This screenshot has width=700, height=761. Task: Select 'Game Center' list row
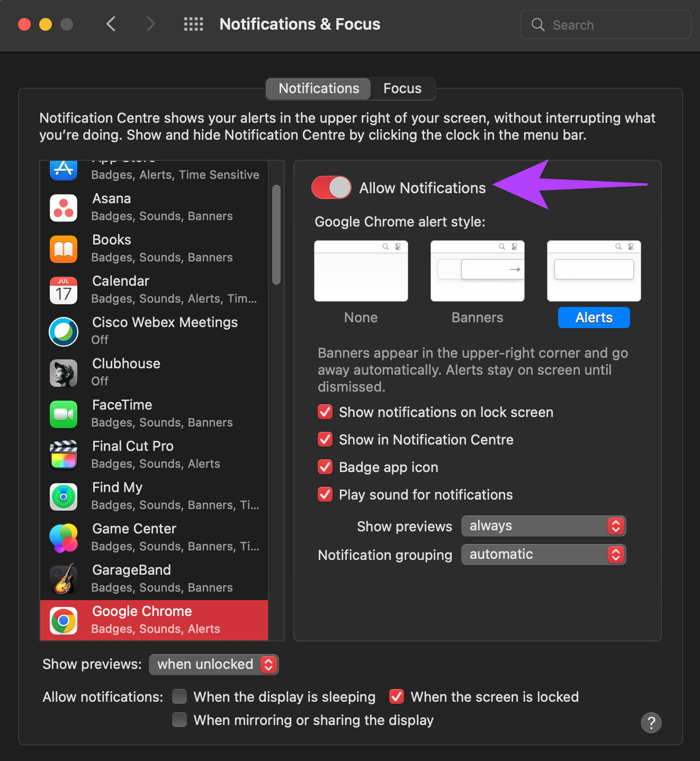pos(154,538)
